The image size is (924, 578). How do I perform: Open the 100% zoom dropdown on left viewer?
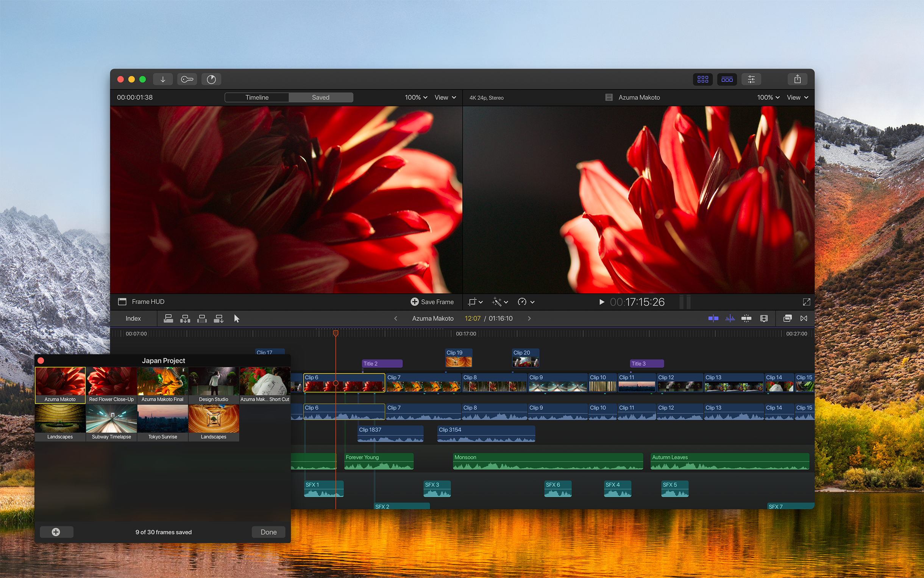[415, 97]
